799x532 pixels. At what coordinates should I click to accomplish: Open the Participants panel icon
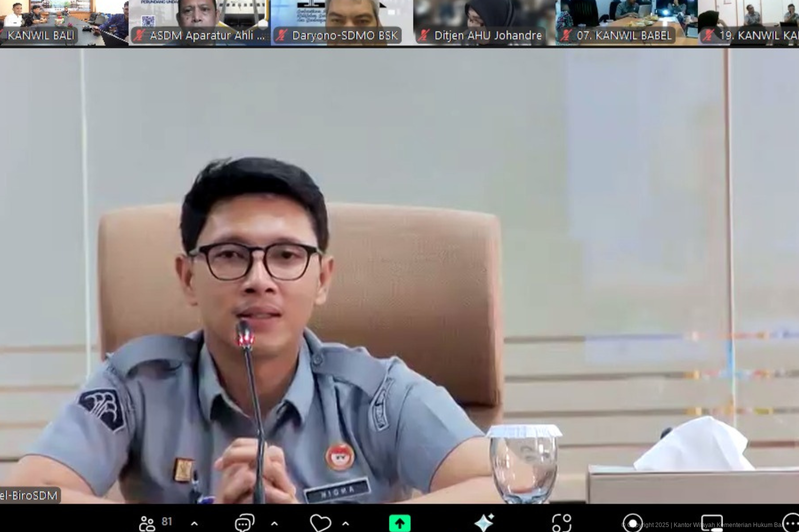pyautogui.click(x=147, y=523)
